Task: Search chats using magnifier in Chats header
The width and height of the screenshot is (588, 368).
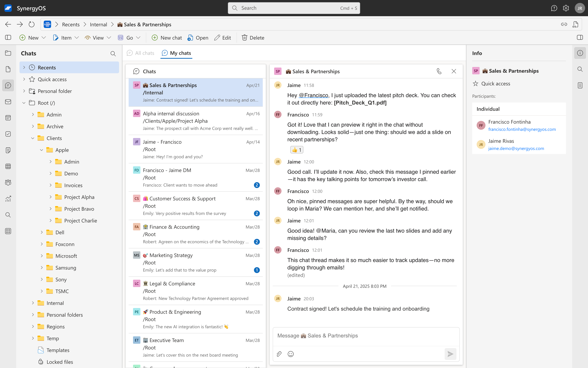Action: [x=113, y=54]
